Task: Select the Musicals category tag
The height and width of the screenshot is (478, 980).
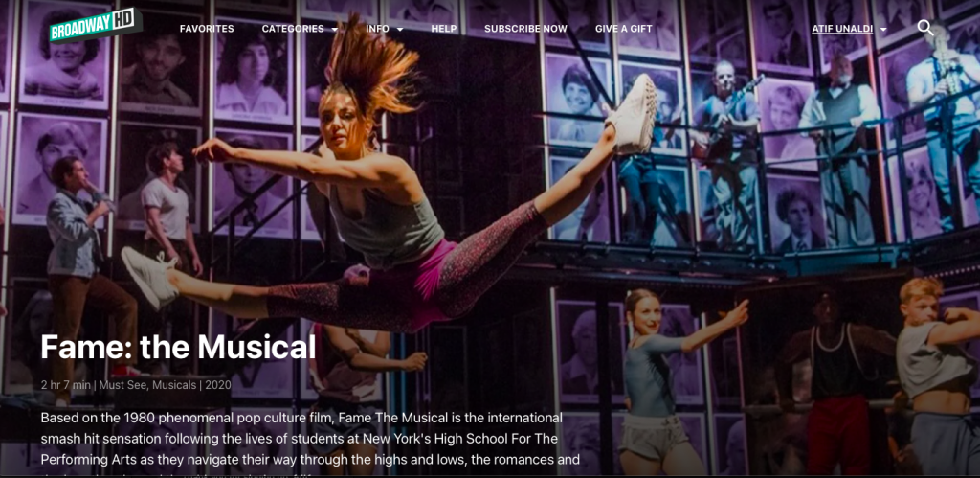Action: pos(174,385)
